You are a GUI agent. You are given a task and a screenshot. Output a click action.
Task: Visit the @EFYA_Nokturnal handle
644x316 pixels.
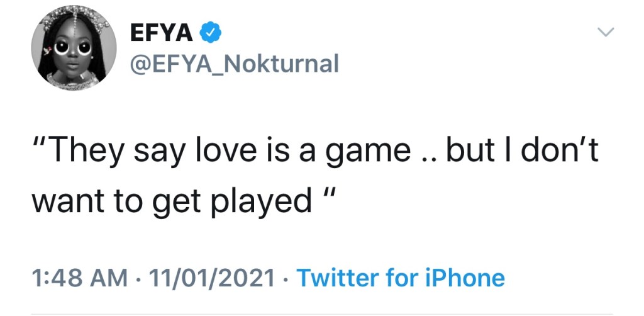pyautogui.click(x=234, y=64)
